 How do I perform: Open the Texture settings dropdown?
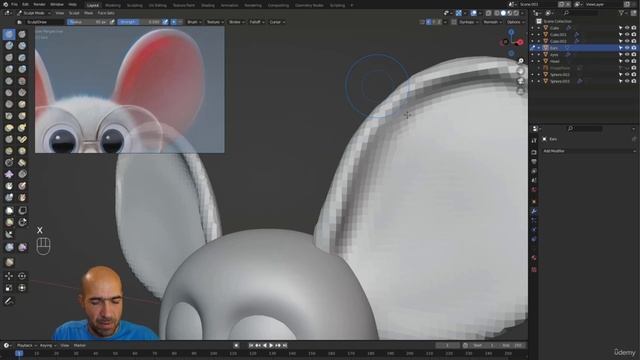[215, 22]
